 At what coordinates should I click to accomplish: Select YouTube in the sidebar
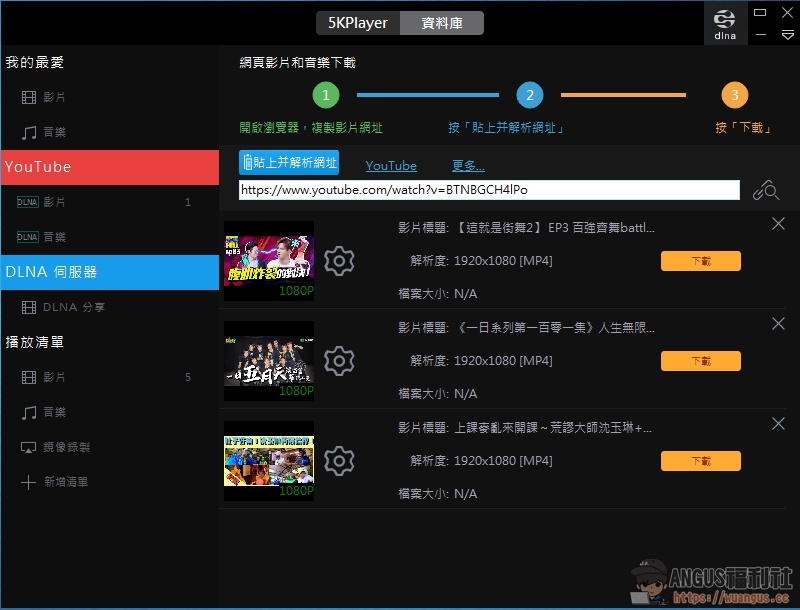click(109, 167)
